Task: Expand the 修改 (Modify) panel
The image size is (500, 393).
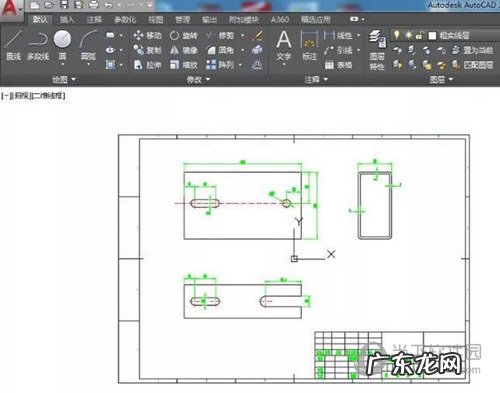Action: click(x=198, y=79)
